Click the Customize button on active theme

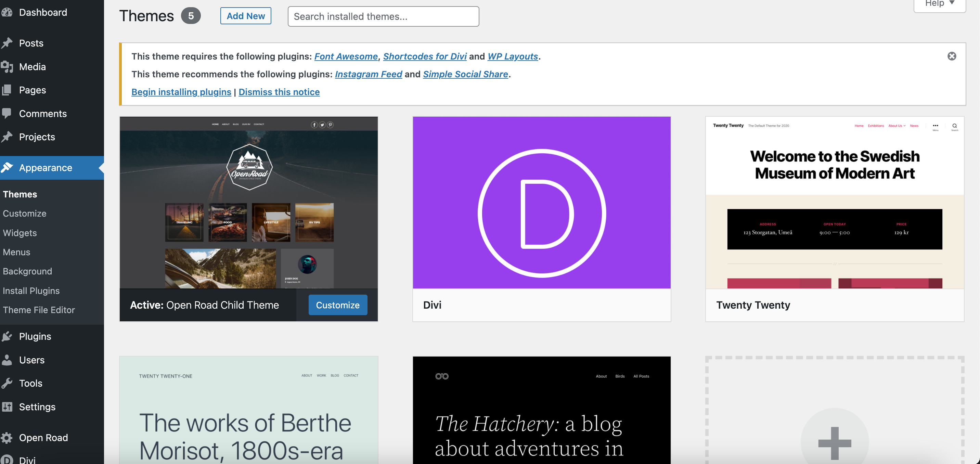(x=338, y=305)
